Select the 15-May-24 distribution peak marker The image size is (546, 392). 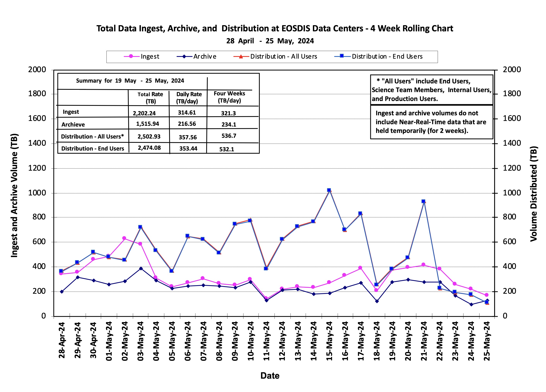329,190
